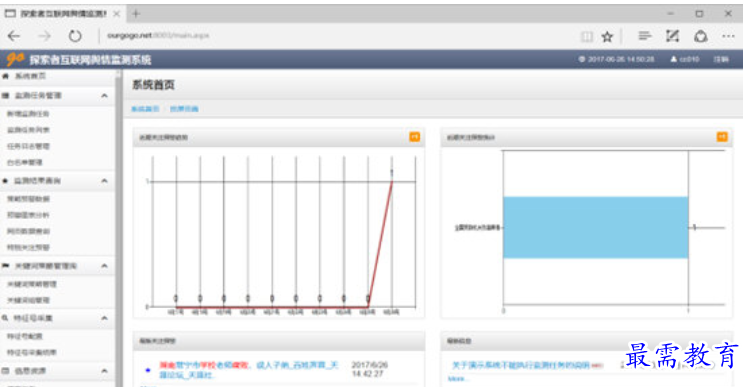The height and width of the screenshot is (387, 747).
Task: Click the blue bullet icon of latest alert
Action: pyautogui.click(x=148, y=370)
